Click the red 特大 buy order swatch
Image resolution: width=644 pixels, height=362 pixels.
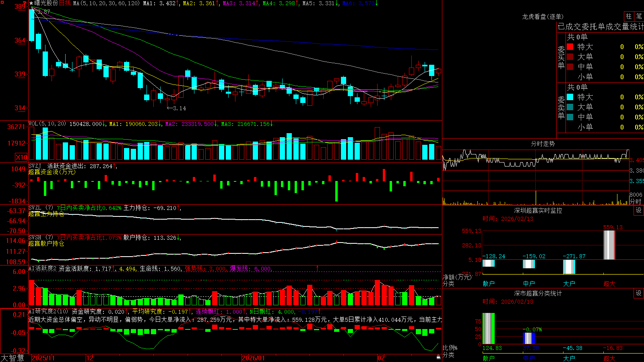pyautogui.click(x=570, y=47)
